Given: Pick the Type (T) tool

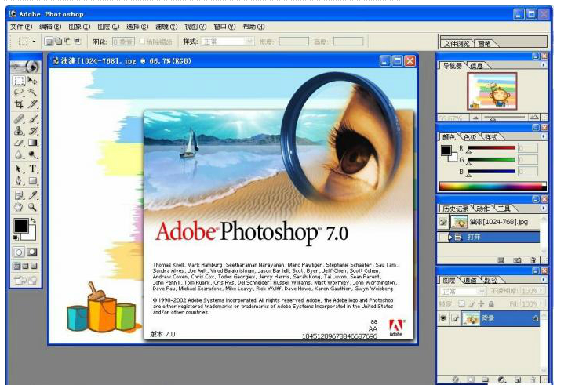Looking at the screenshot, I should click(x=33, y=168).
